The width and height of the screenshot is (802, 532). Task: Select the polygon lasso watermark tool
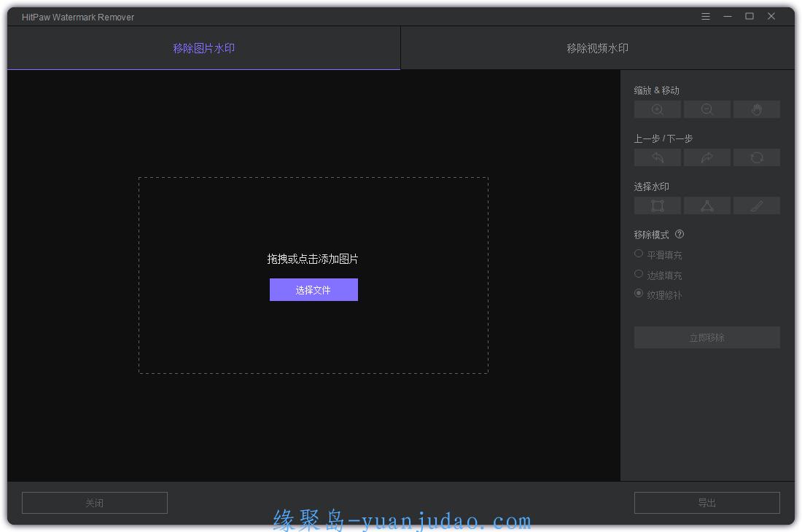pos(707,206)
